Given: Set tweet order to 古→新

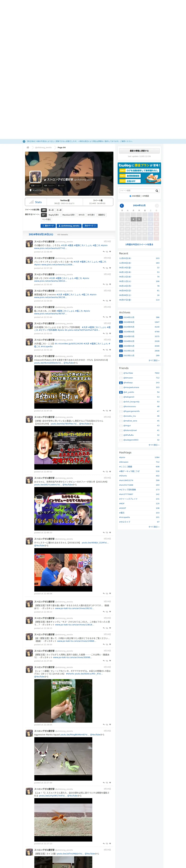Looking at the screenshot, I should [x=59, y=210].
